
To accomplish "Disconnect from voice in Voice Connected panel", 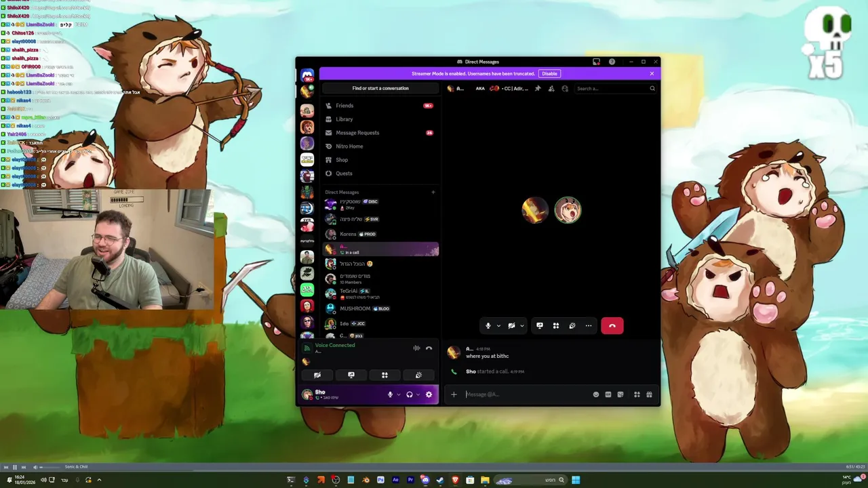I will [x=429, y=348].
